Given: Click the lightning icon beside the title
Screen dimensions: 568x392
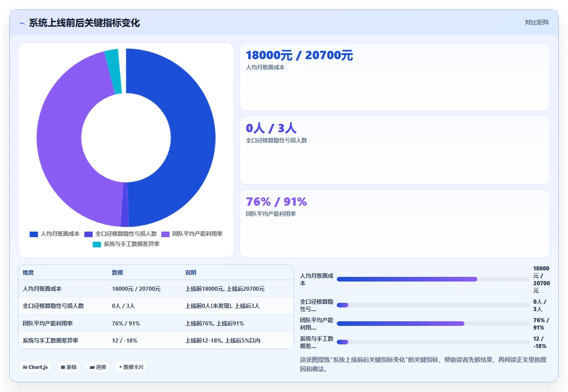Looking at the screenshot, I should coord(22,23).
